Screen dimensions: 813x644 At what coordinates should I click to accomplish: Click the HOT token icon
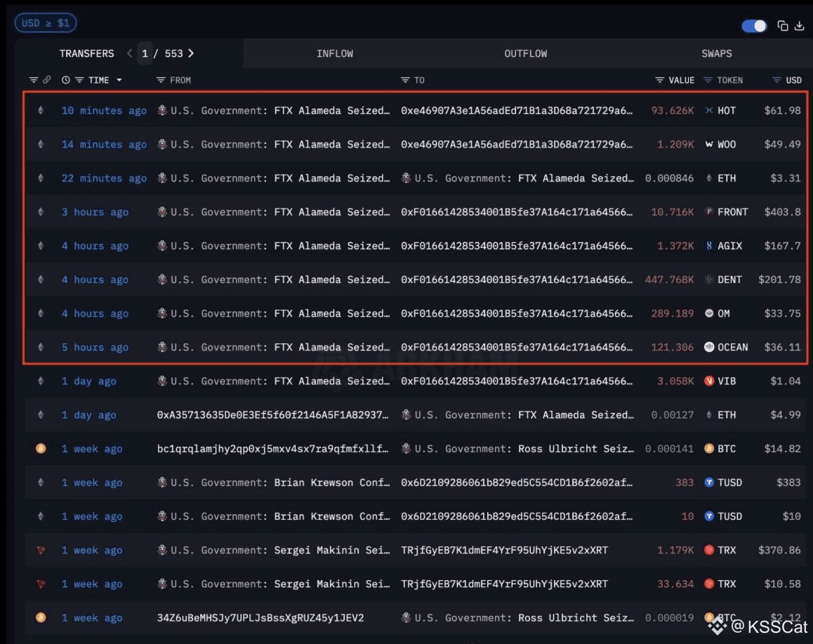click(x=709, y=110)
